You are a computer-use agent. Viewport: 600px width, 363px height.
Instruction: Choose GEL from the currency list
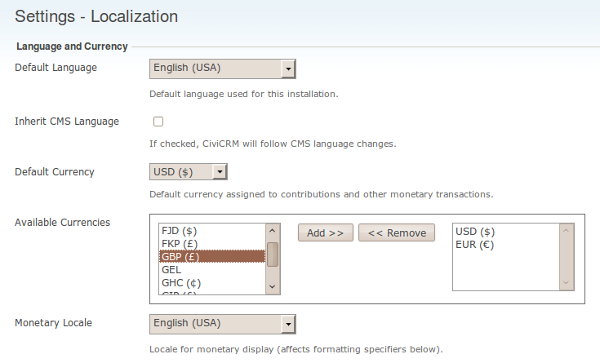[x=212, y=270]
